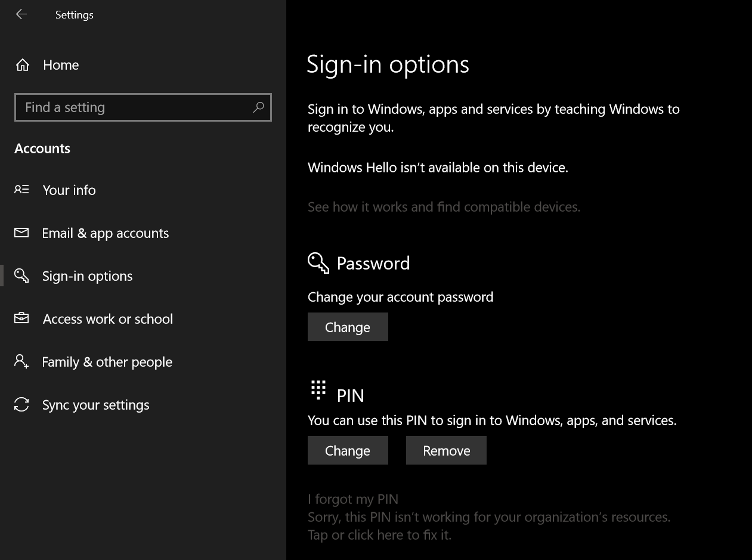Click the Sign-in options key icon in sidebar
The height and width of the screenshot is (560, 752).
21,276
